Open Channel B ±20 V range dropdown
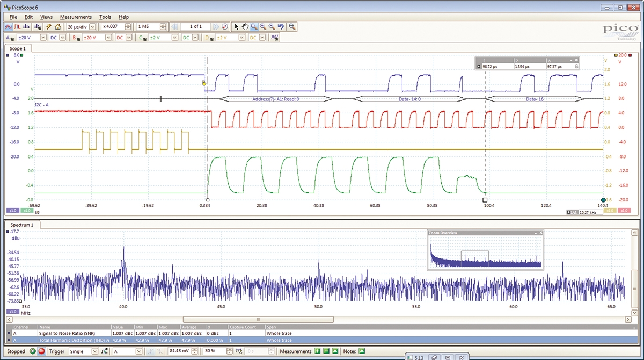644x360 pixels. click(x=109, y=38)
